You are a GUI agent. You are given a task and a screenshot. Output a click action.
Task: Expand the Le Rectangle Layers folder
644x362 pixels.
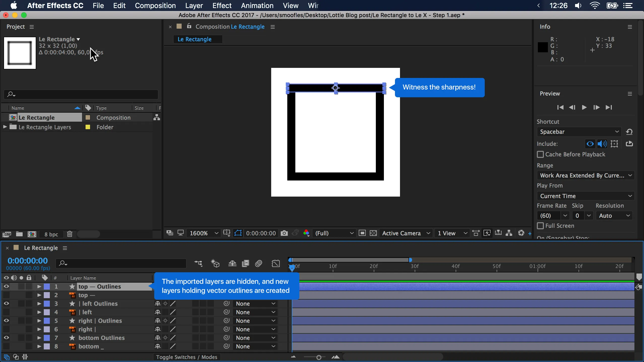point(5,127)
